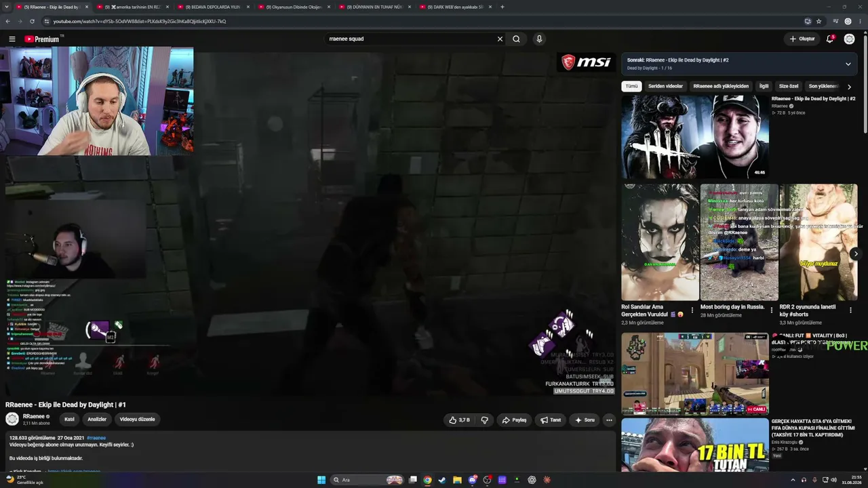Run search with the magnifier button

[516, 39]
